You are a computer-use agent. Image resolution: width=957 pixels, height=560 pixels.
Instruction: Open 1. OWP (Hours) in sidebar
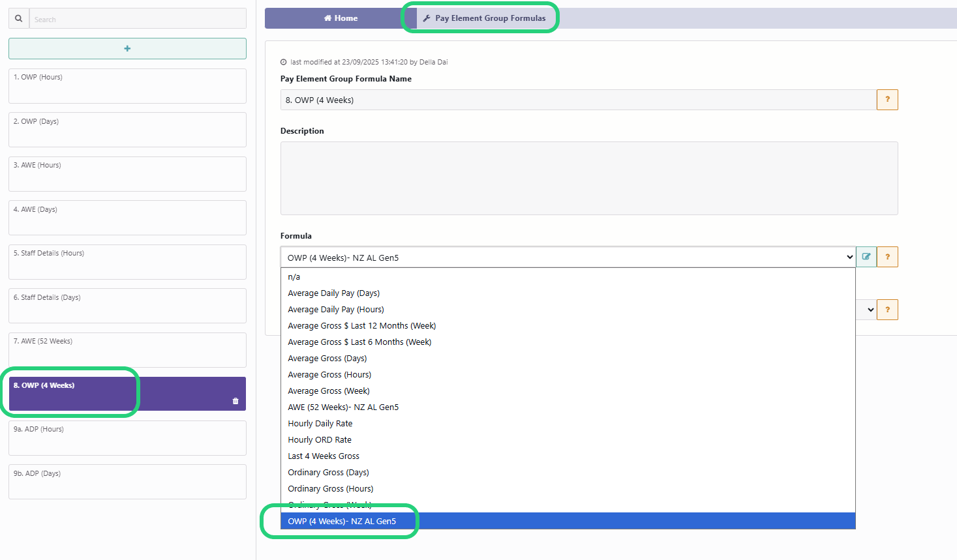pos(127,86)
